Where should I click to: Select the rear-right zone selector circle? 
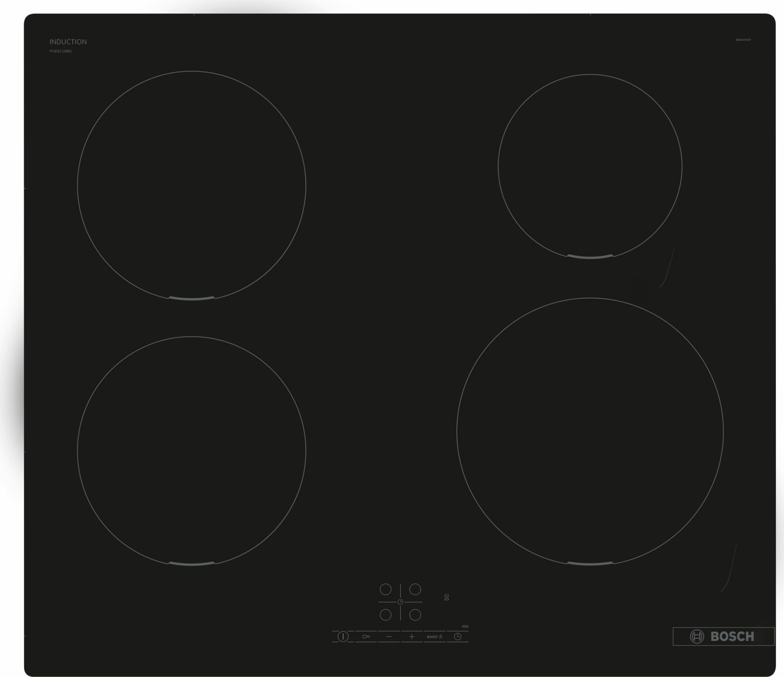point(415,589)
